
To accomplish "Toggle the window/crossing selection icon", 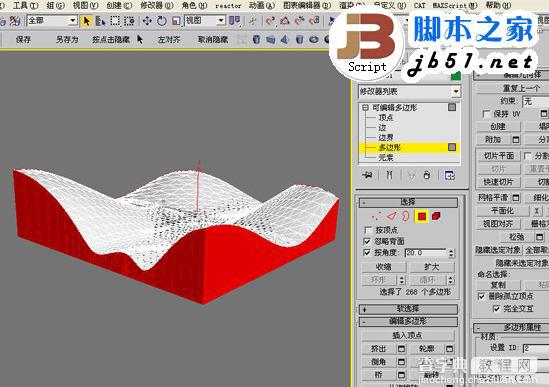I will (129, 21).
